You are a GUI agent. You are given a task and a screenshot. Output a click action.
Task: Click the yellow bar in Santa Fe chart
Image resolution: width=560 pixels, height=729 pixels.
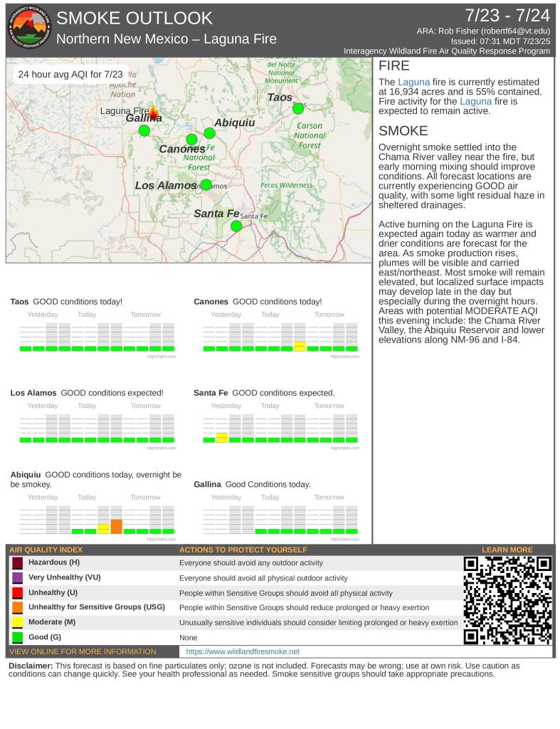pos(222,437)
